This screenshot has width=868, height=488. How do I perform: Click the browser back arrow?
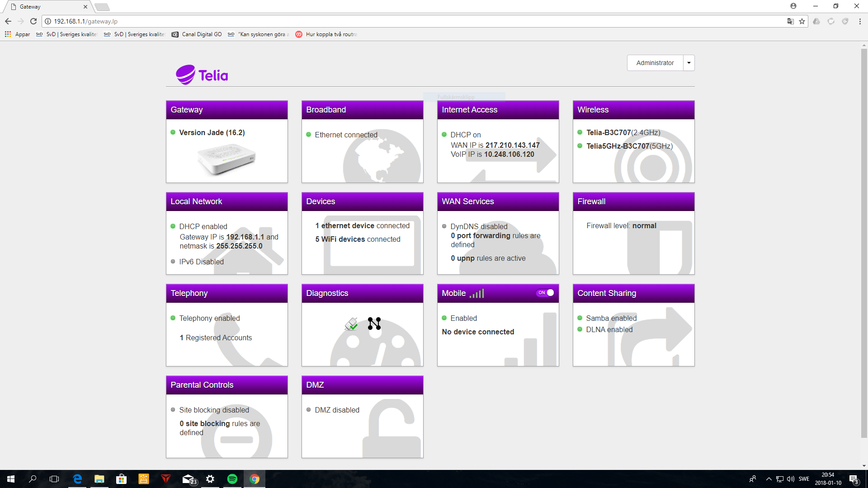click(x=8, y=21)
